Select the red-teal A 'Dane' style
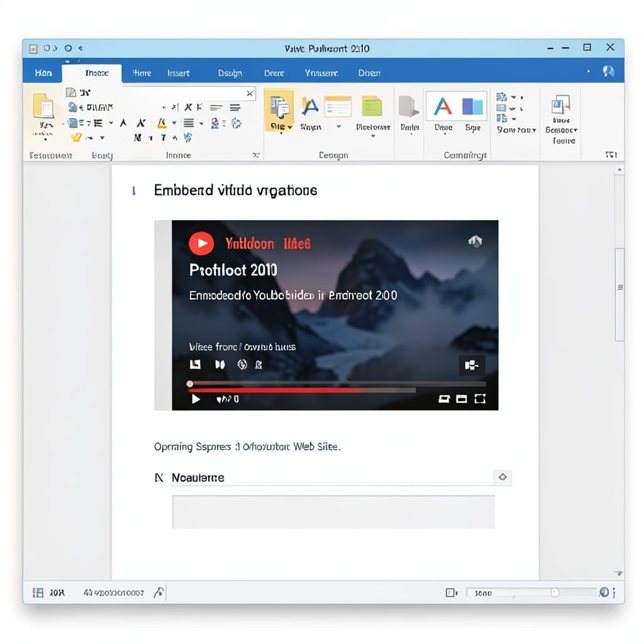This screenshot has height=644, width=644. [x=443, y=106]
